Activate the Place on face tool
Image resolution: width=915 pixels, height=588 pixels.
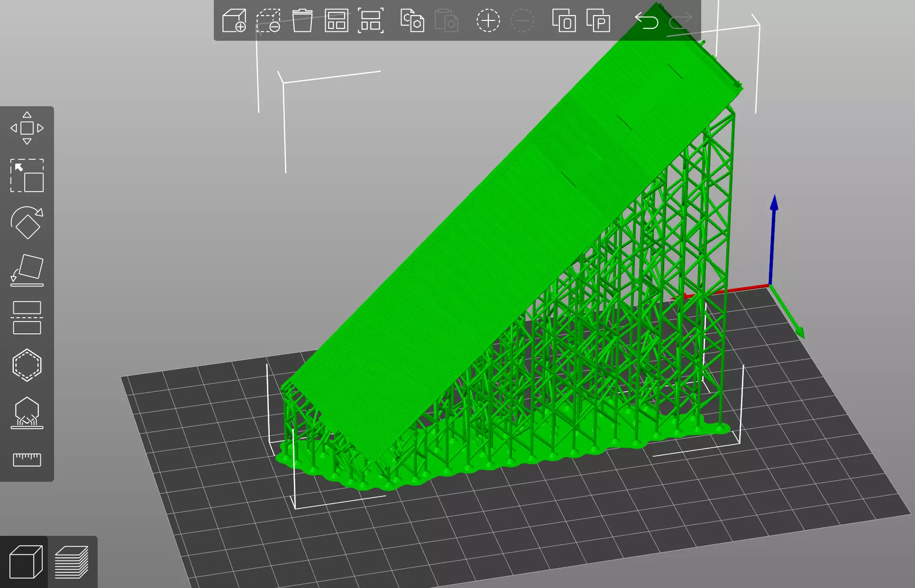click(27, 270)
